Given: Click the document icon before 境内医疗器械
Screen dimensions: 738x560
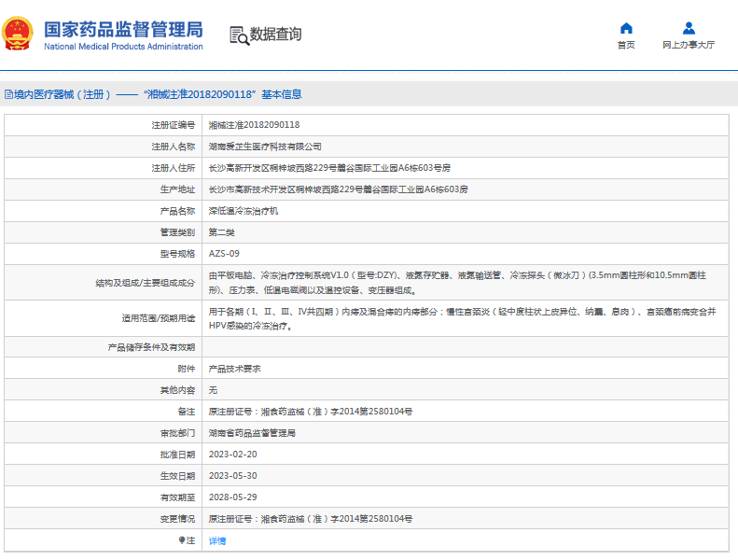Looking at the screenshot, I should (9, 94).
